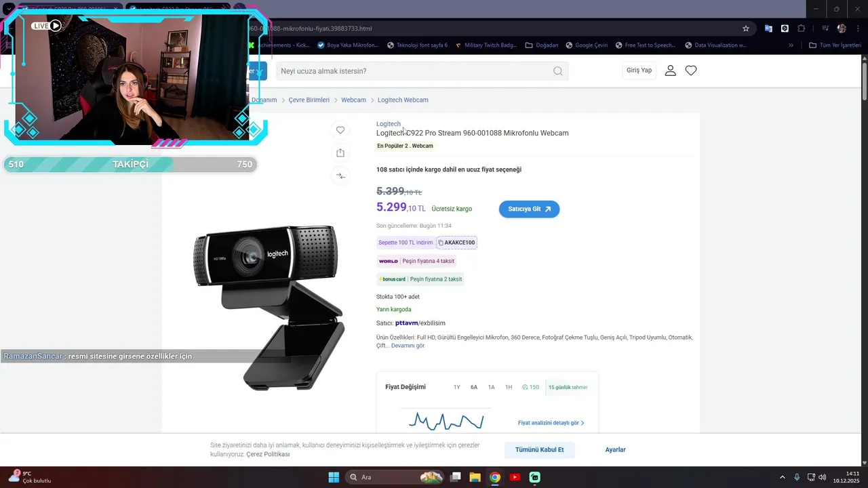Image resolution: width=868 pixels, height=488 pixels.
Task: Select the 1A price history range
Action: (492, 387)
